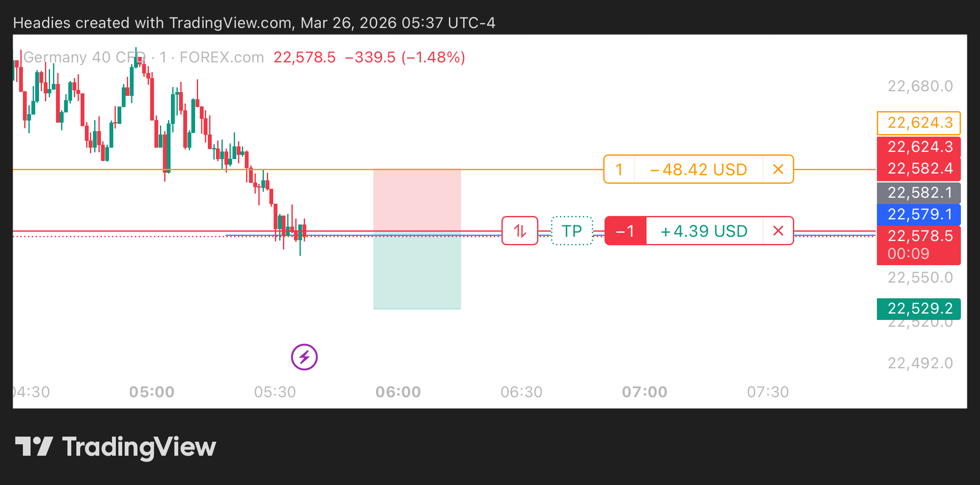
Task: Click the red -1 position quantity box
Action: point(625,231)
